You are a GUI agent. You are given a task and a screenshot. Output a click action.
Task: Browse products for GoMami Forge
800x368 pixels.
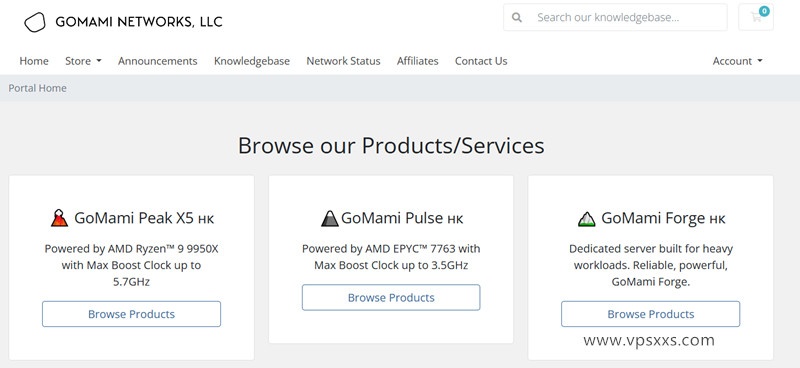point(651,314)
